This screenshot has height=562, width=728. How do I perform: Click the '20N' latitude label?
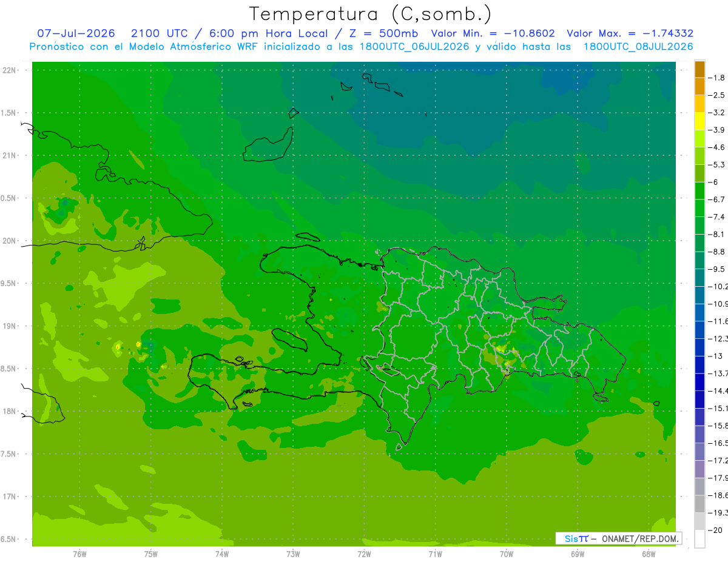[x=9, y=241]
